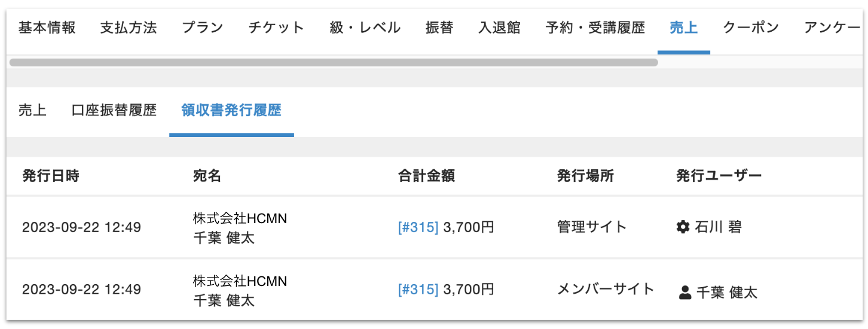Select the 売上 sub-tab
This screenshot has width=868, height=329.
32,110
